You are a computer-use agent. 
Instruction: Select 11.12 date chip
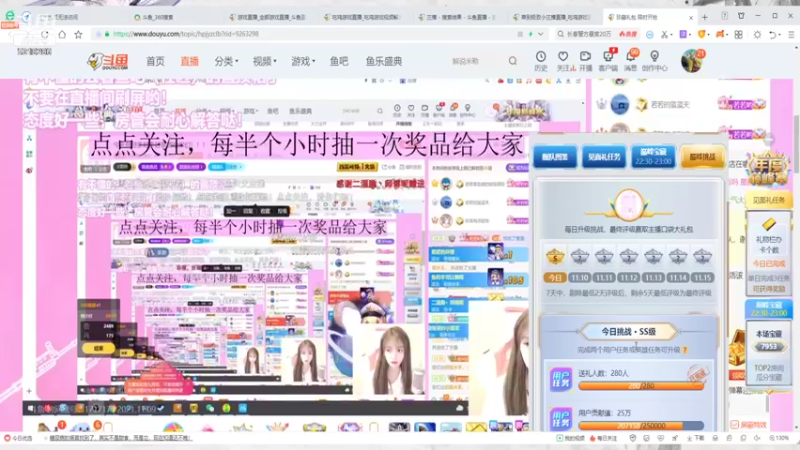pyautogui.click(x=629, y=278)
